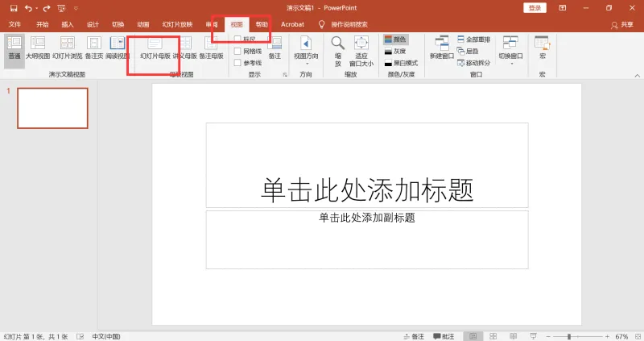Click 全部重排 arrange all windows
644x341 pixels.
point(474,40)
